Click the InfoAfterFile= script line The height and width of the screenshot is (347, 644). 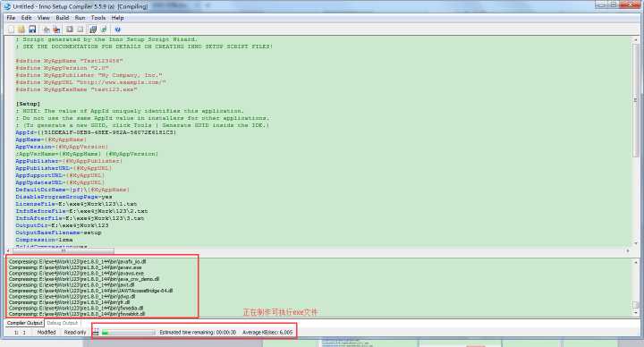coord(80,218)
